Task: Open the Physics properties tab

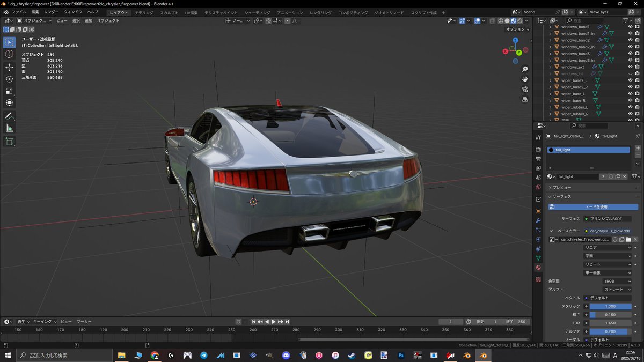Action: click(x=538, y=239)
